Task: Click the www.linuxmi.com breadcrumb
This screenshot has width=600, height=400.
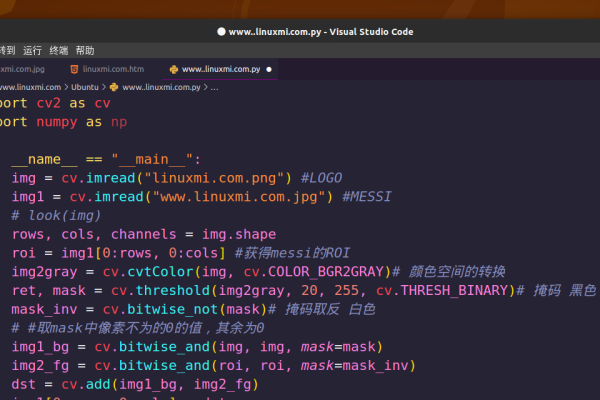Action: pos(30,87)
